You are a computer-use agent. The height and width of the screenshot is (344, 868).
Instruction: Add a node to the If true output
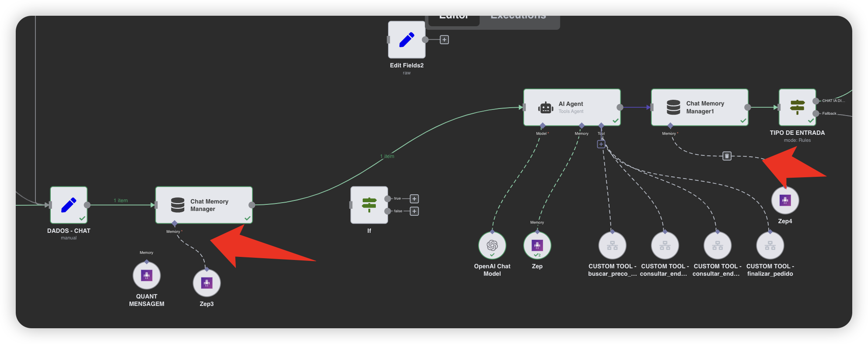point(414,199)
